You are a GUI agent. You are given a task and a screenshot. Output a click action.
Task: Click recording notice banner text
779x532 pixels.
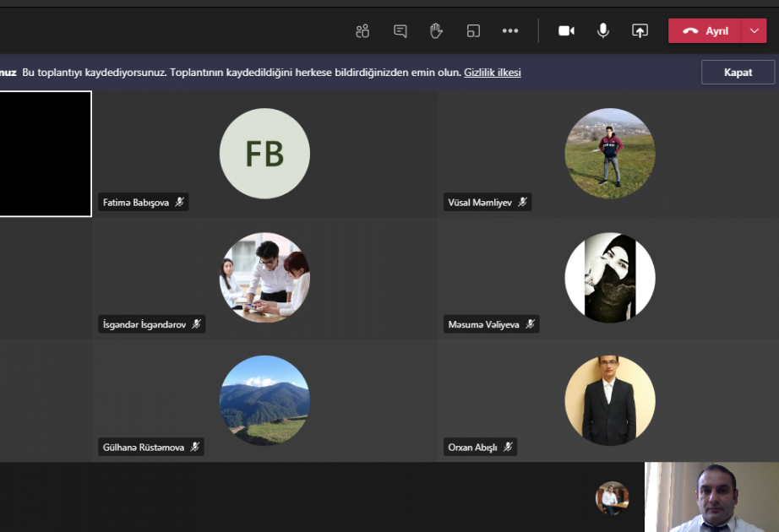[x=242, y=73]
